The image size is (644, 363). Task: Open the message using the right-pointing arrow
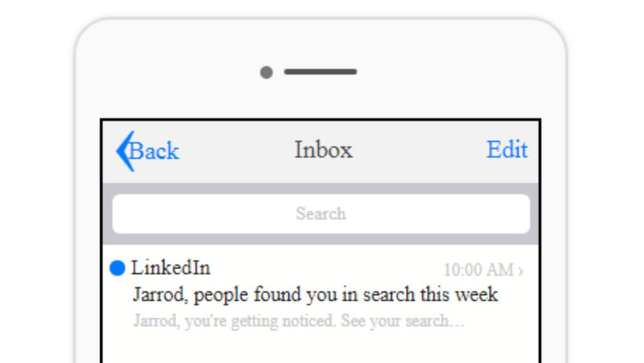pyautogui.click(x=523, y=271)
